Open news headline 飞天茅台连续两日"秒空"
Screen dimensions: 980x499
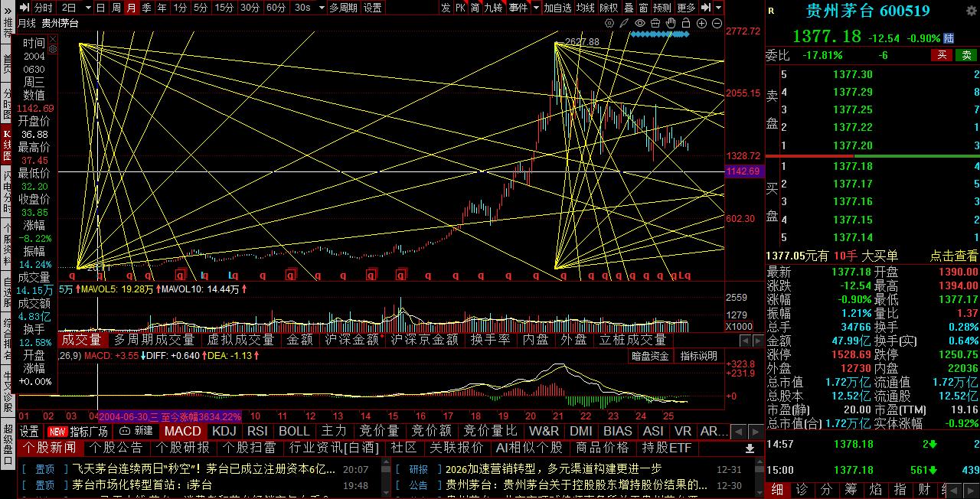(x=204, y=468)
